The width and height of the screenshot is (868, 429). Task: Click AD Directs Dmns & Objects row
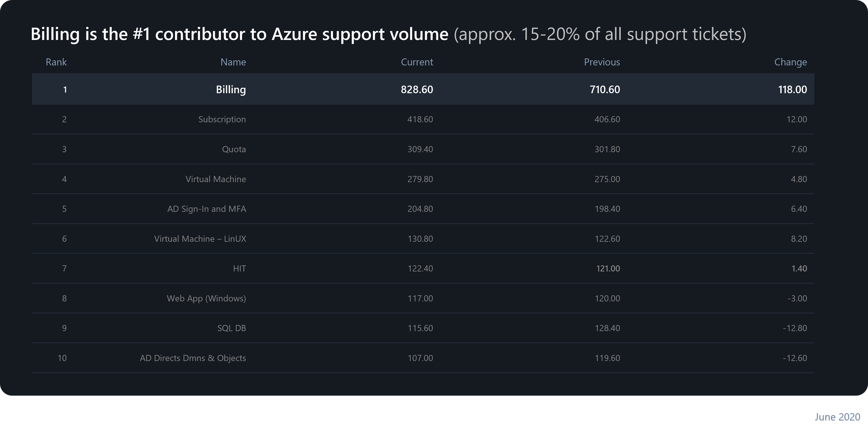pos(193,358)
